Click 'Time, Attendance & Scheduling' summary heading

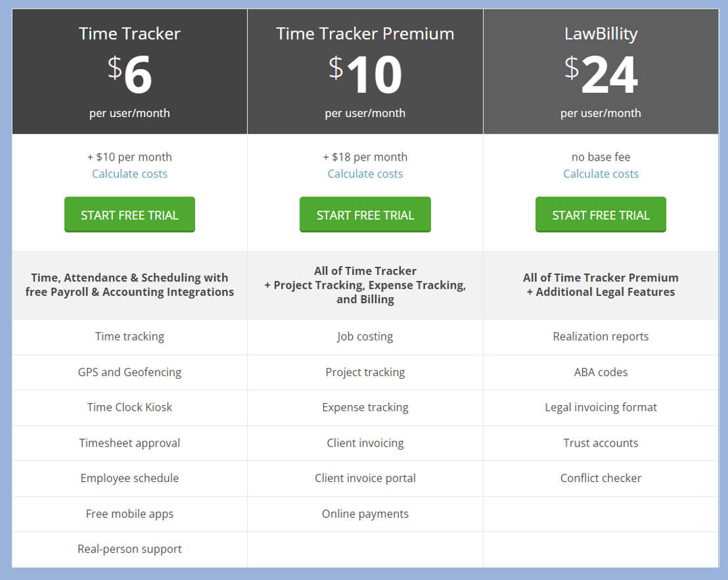tap(129, 285)
